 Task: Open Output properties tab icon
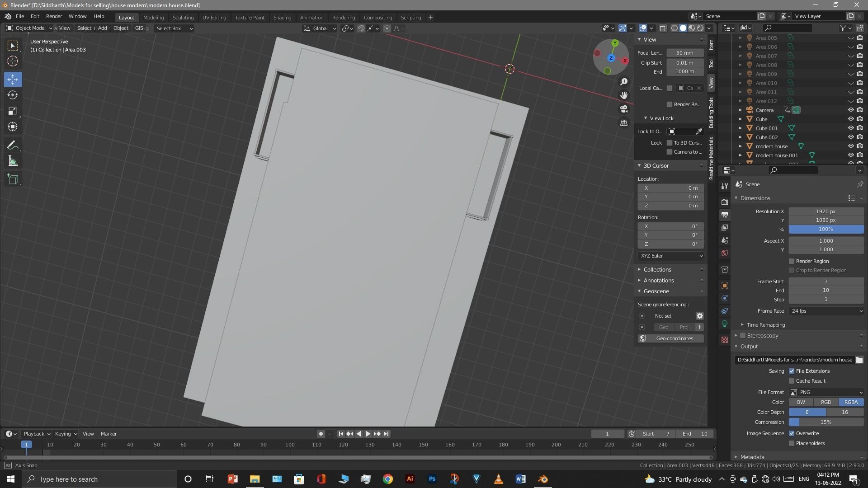click(x=725, y=215)
